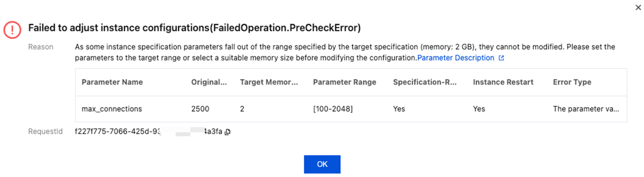Viewport: 644px width, 177px height.
Task: Click the Target Memory column header
Action: click(269, 82)
